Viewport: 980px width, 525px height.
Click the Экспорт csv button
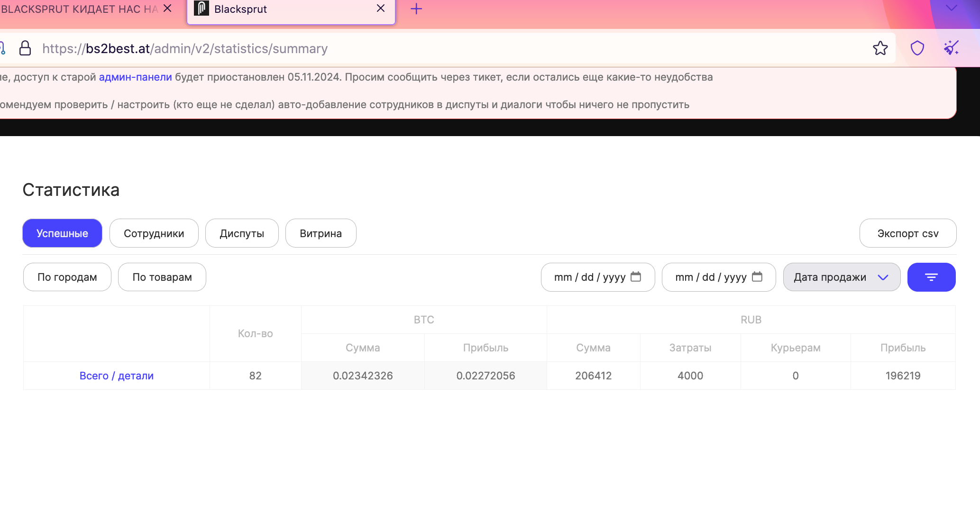pyautogui.click(x=907, y=233)
